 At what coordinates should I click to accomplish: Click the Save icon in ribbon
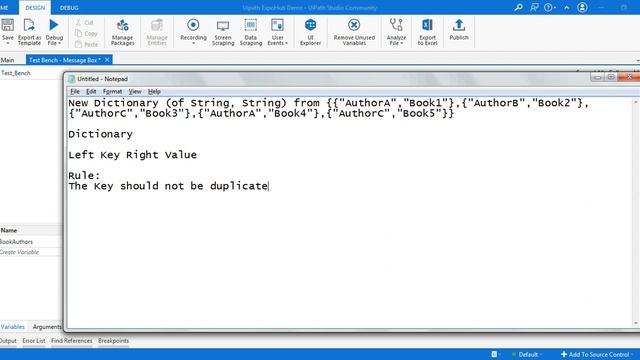tap(7, 25)
